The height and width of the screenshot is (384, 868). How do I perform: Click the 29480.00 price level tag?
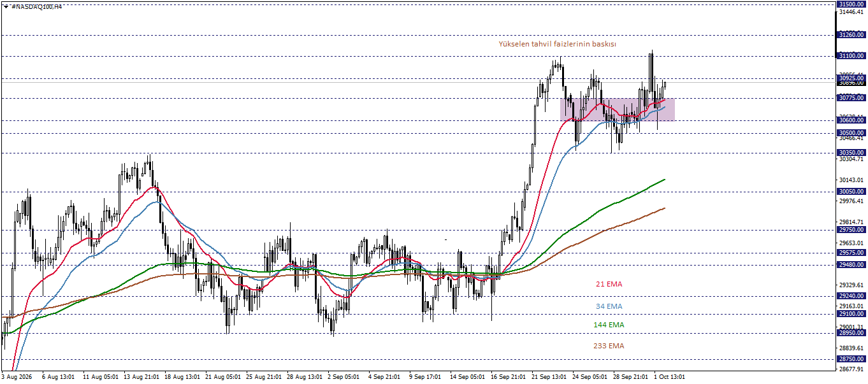851,264
